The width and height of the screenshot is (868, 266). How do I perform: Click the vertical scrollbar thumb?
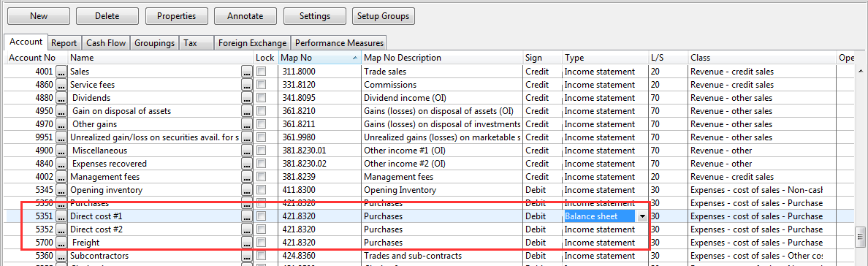point(860,235)
